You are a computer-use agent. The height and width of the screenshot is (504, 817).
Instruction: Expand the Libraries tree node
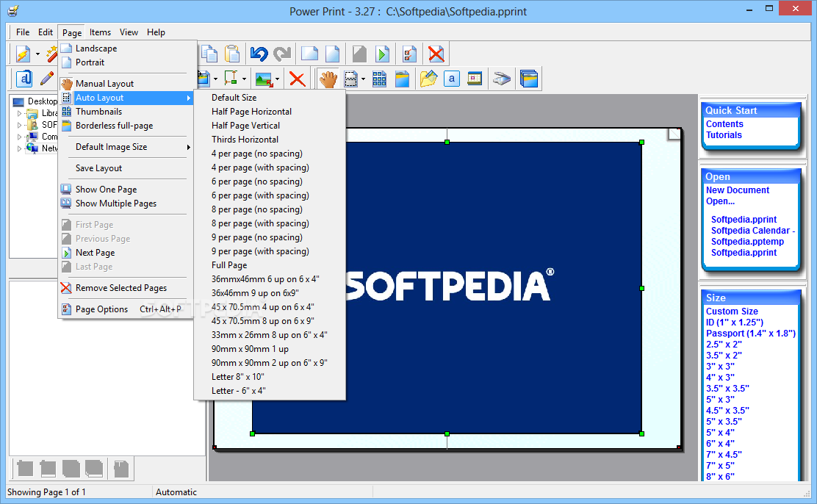tap(20, 113)
